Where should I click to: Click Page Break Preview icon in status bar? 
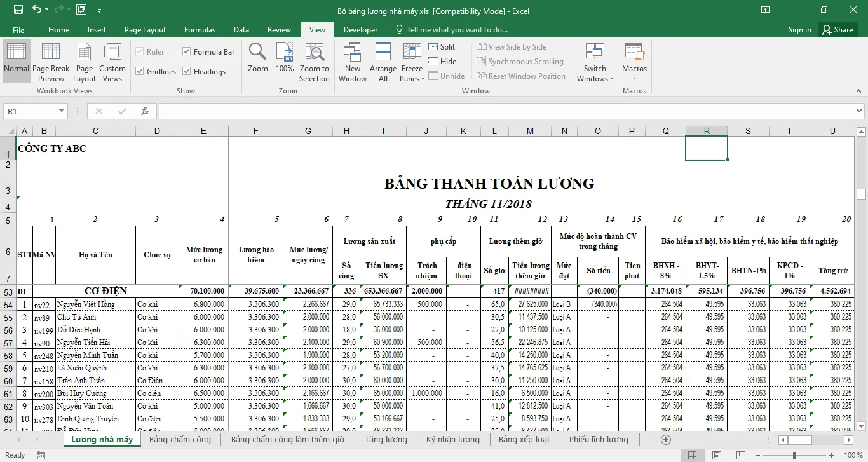pos(740,455)
